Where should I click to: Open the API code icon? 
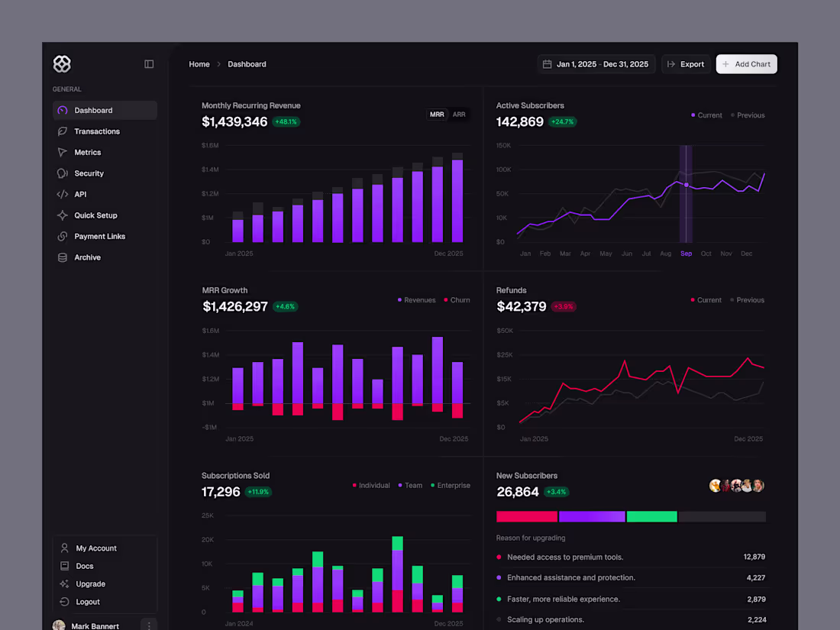(x=63, y=194)
